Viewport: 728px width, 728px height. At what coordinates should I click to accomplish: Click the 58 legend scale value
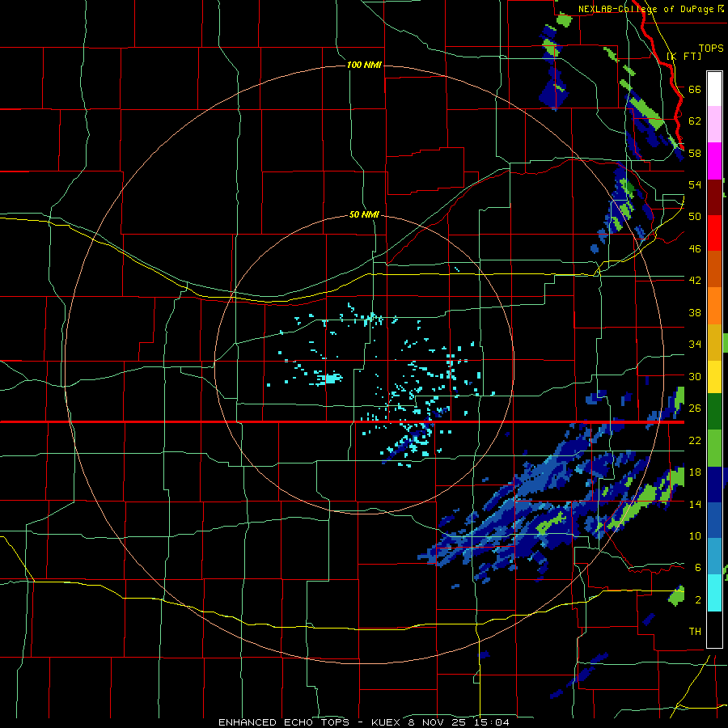pyautogui.click(x=695, y=153)
